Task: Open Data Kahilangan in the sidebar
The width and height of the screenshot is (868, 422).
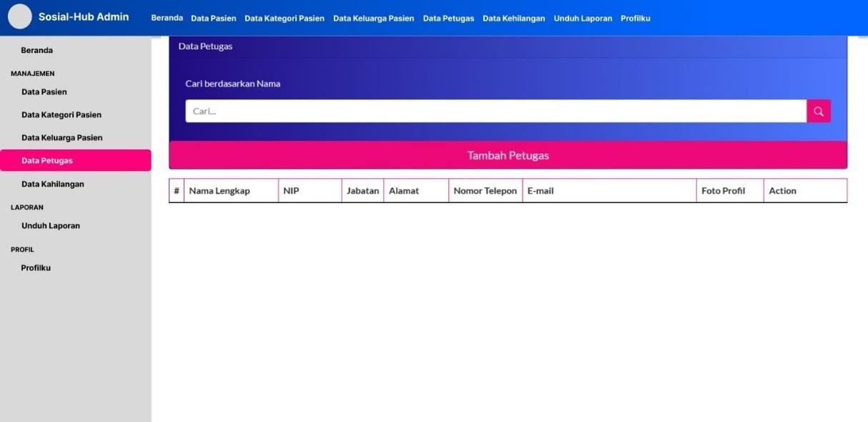Action: pos(53,185)
